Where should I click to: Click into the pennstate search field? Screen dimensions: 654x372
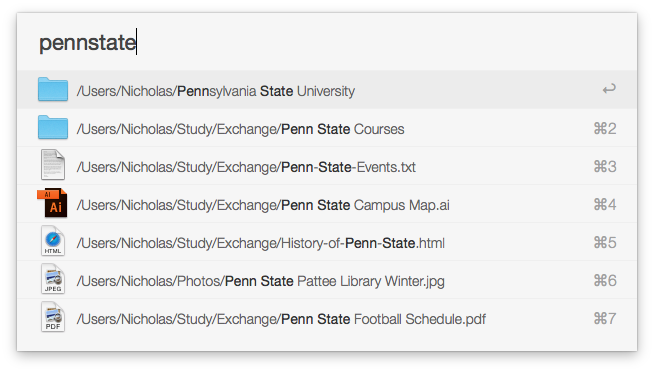[x=327, y=42]
